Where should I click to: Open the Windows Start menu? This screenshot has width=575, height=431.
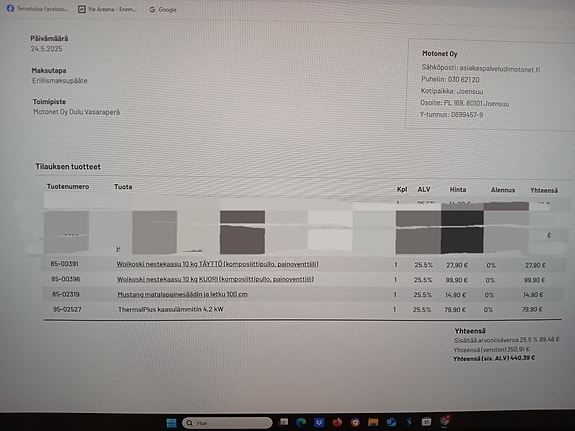click(171, 423)
